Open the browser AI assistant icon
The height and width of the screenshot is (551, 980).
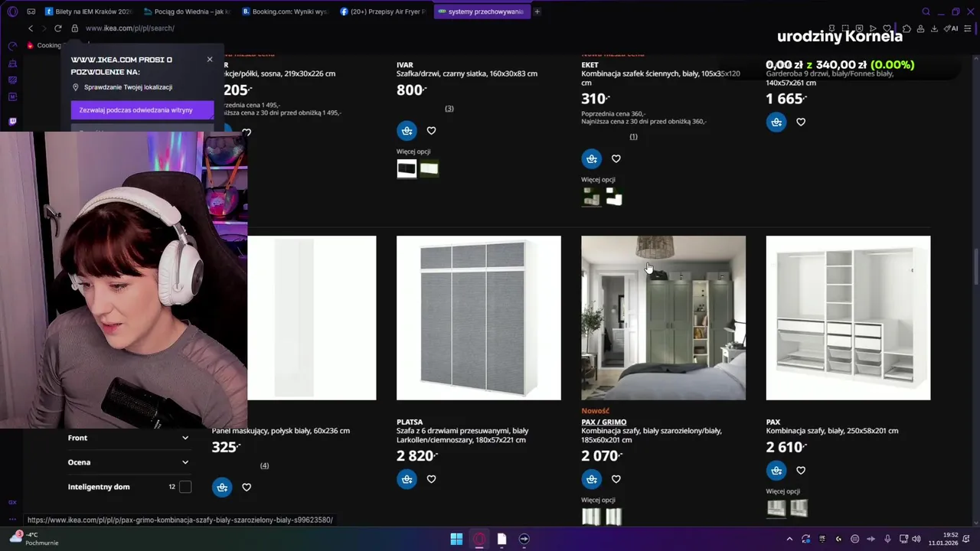coord(950,29)
